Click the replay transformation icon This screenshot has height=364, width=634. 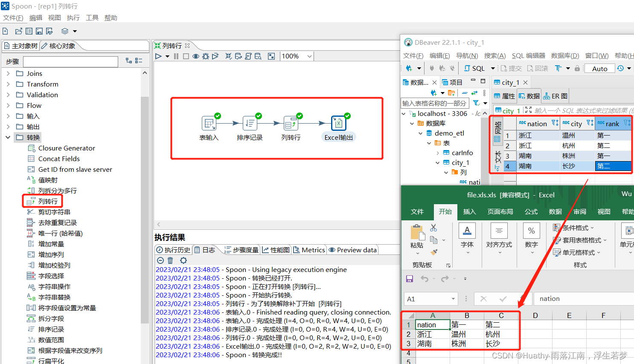click(x=215, y=56)
